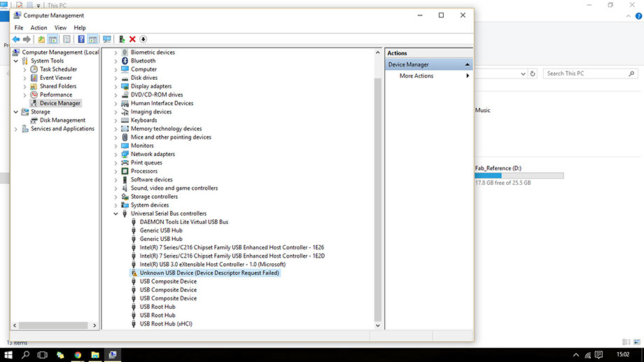Expand Services and Applications node

[x=16, y=129]
